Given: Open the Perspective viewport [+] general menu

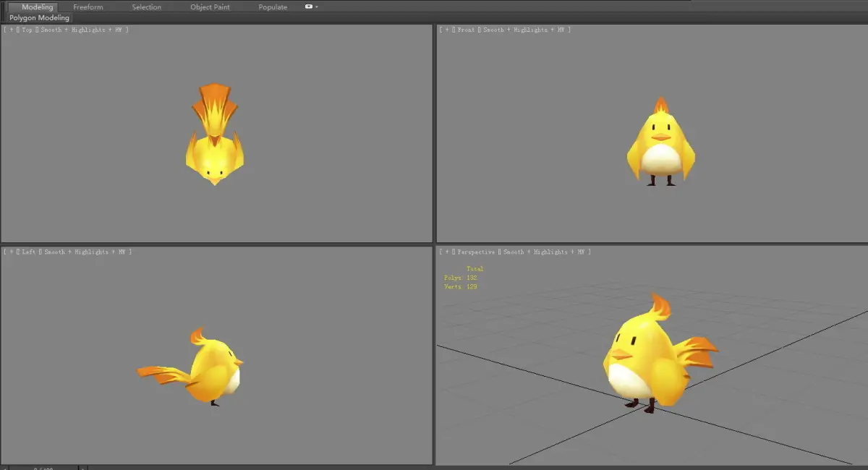Looking at the screenshot, I should coord(446,252).
